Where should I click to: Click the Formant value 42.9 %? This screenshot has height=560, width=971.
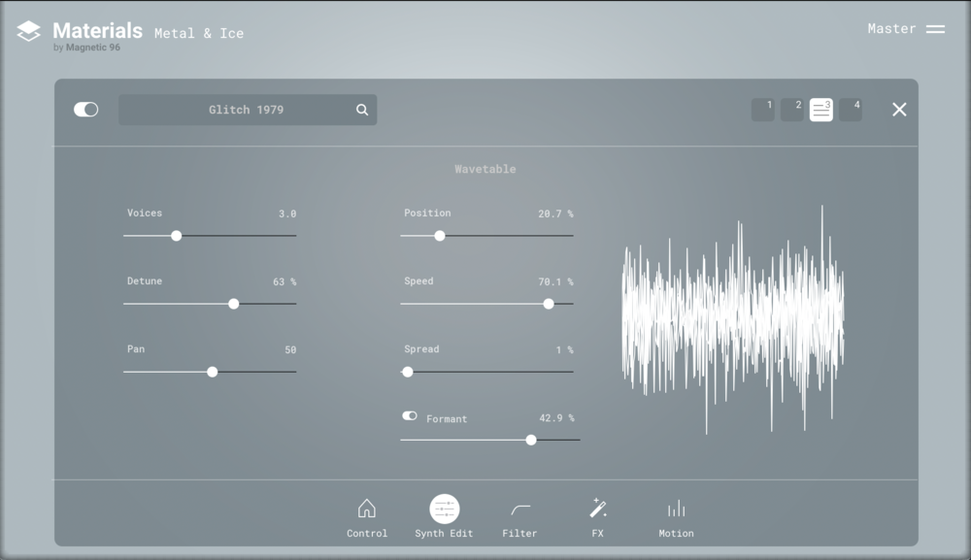(556, 418)
